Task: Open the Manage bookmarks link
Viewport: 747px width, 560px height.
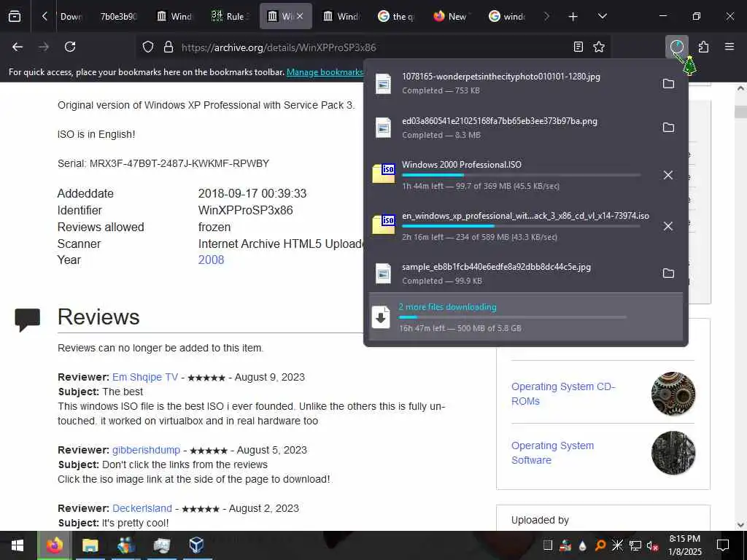Action: tap(325, 72)
